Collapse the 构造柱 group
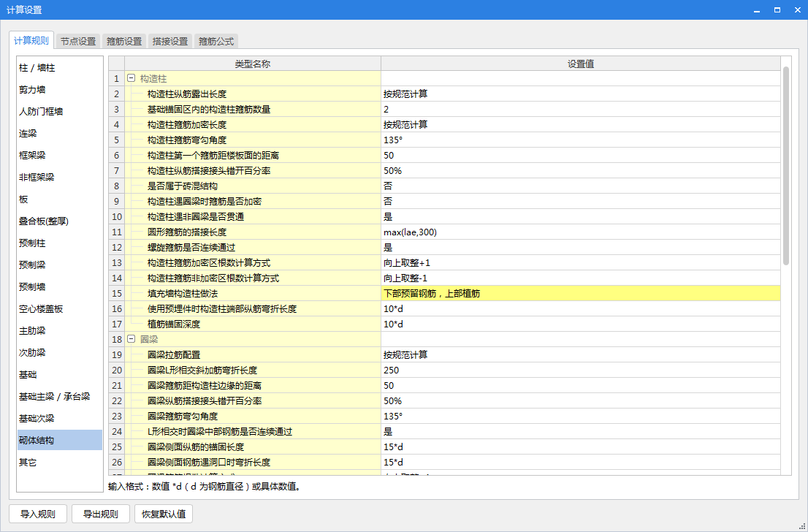Image resolution: width=808 pixels, height=532 pixels. coord(131,79)
